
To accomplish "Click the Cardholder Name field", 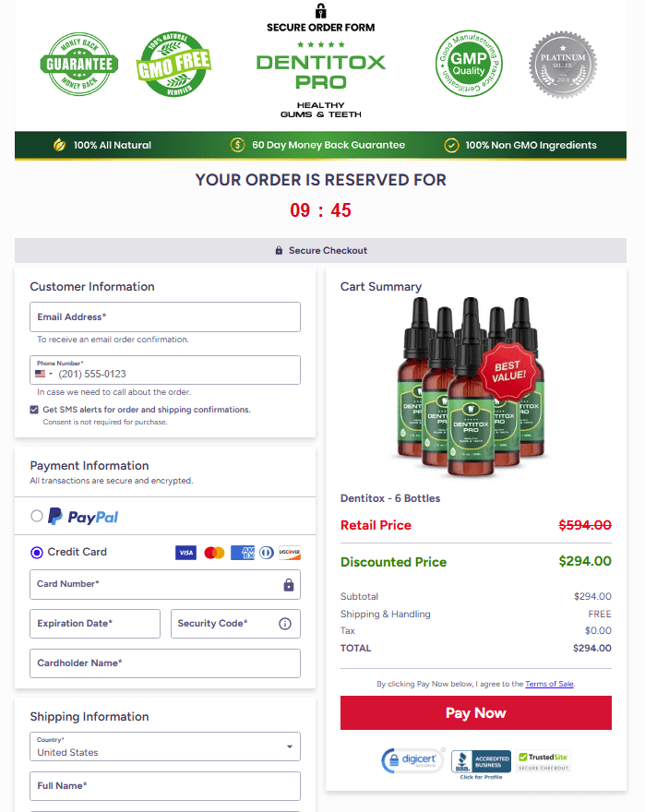I will click(x=165, y=663).
